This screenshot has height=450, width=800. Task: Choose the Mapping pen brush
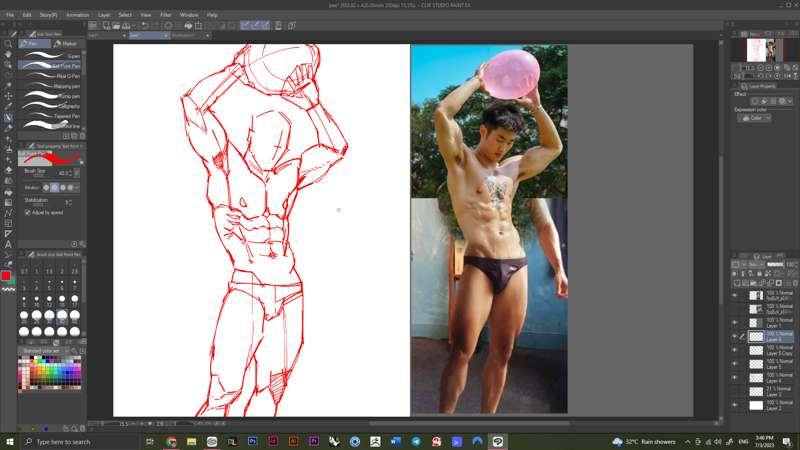click(x=49, y=86)
